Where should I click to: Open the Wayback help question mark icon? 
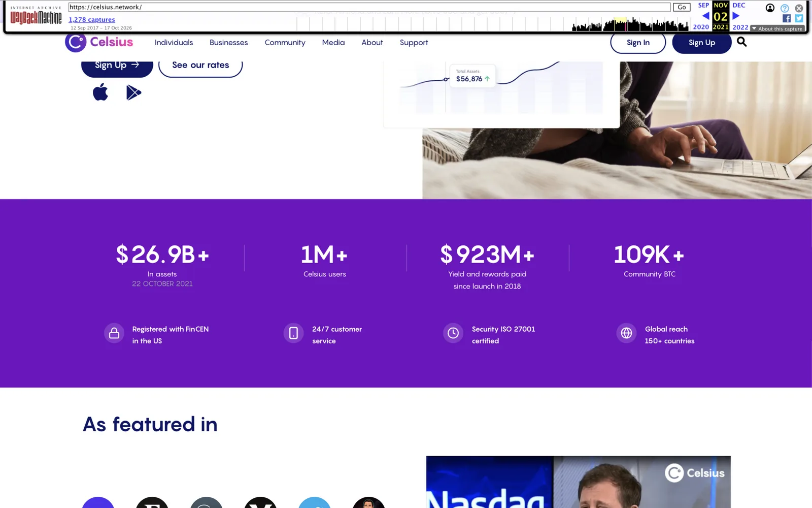click(x=785, y=8)
